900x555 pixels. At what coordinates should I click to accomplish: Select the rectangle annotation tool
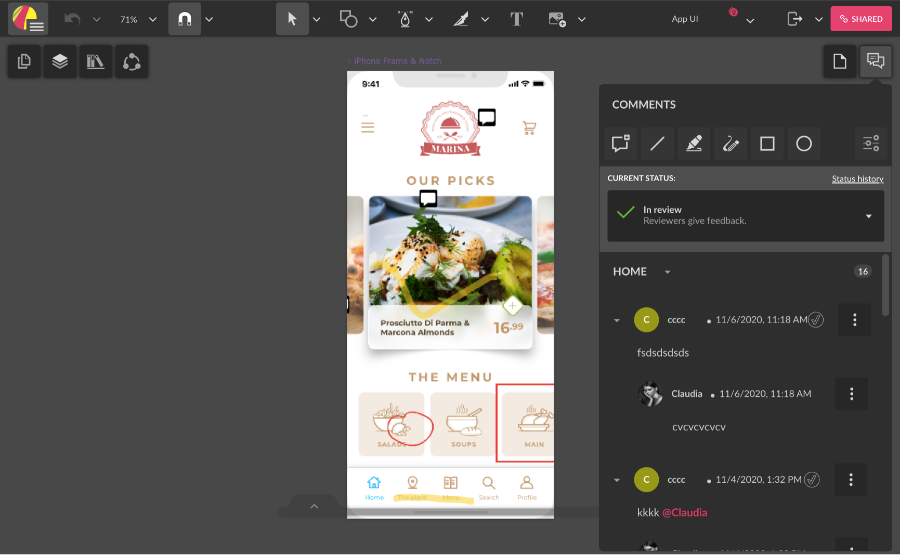[767, 144]
